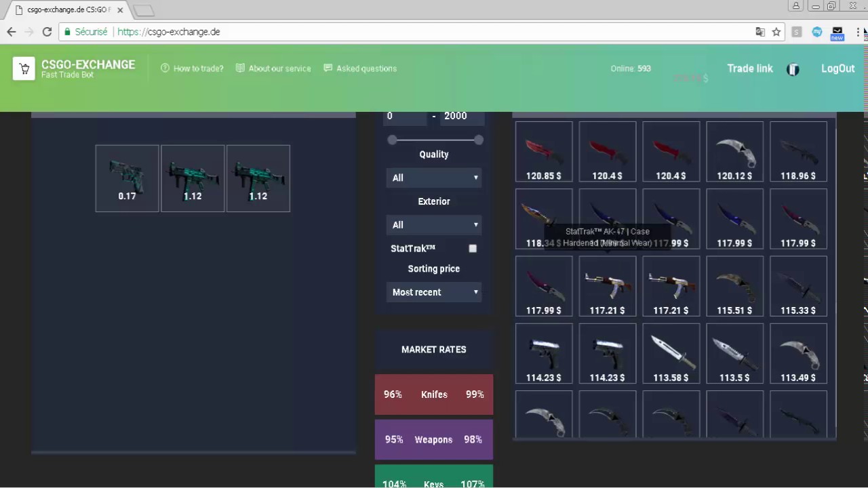
Task: Select the 0.17 pistol item in inventory
Action: point(127,178)
